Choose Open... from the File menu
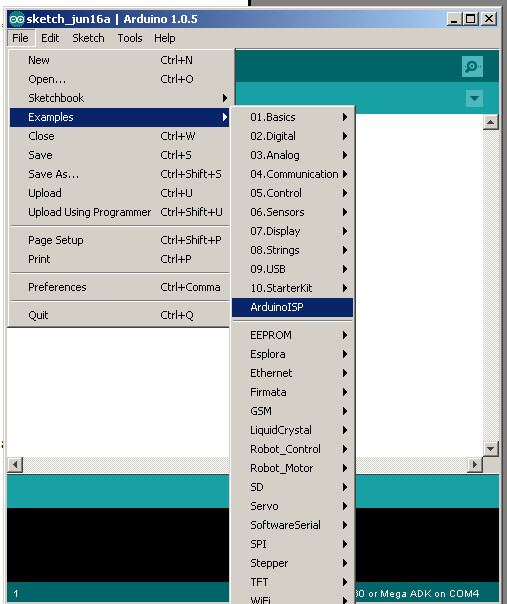The width and height of the screenshot is (507, 604). (x=119, y=79)
